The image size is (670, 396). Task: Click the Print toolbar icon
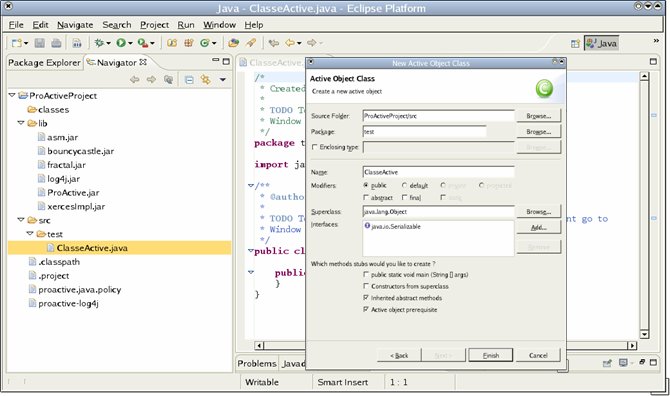[x=56, y=43]
